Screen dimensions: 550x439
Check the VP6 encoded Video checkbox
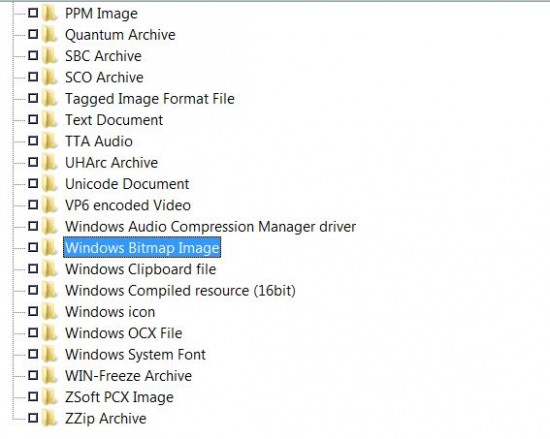(33, 204)
